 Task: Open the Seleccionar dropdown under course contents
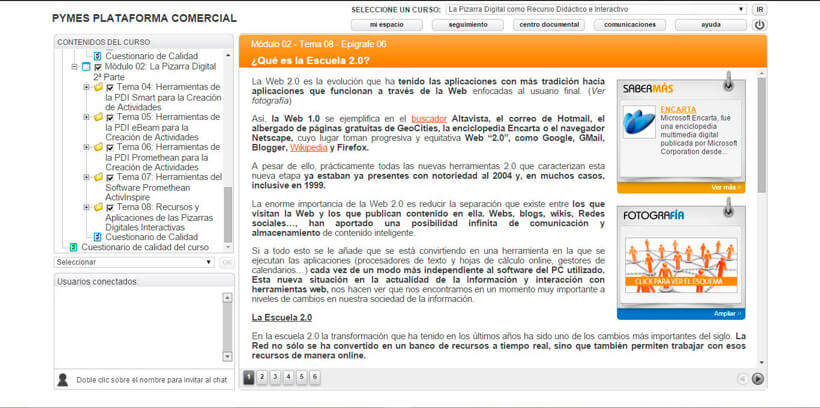[x=134, y=262]
